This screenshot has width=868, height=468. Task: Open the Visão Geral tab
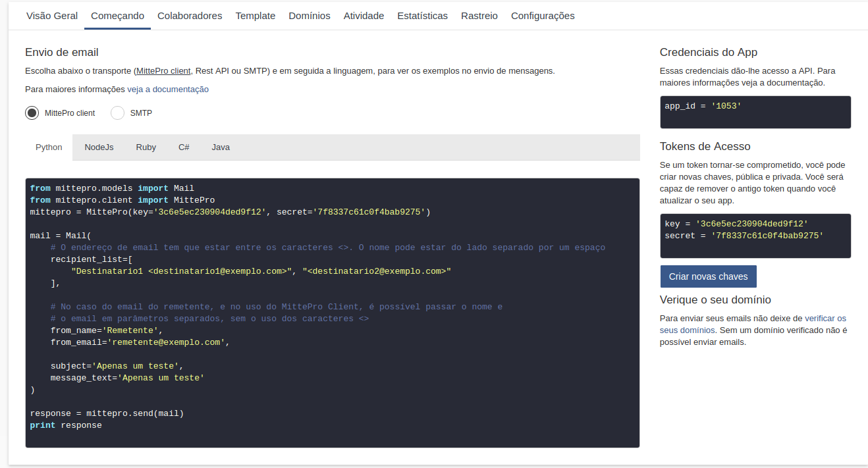tap(52, 16)
